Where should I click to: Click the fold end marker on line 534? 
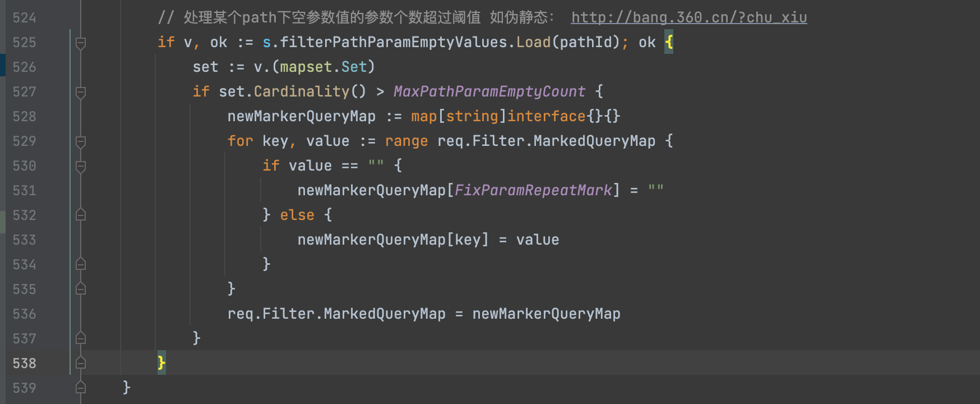pyautogui.click(x=81, y=264)
